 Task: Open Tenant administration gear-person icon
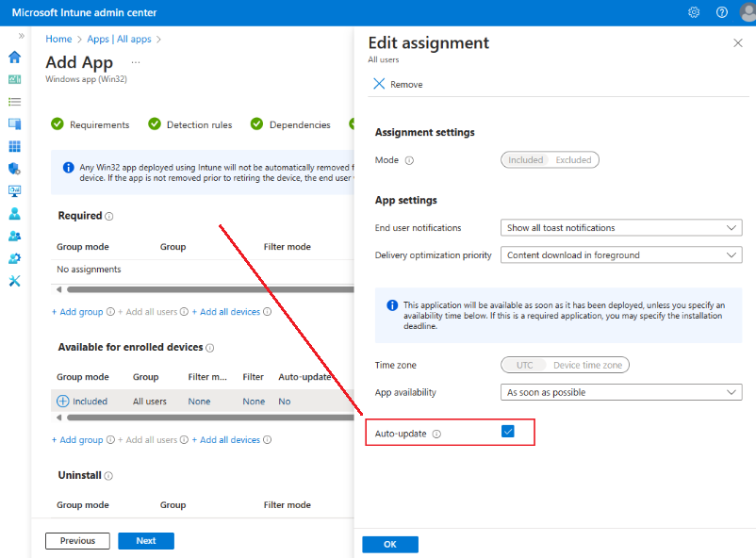click(x=14, y=258)
